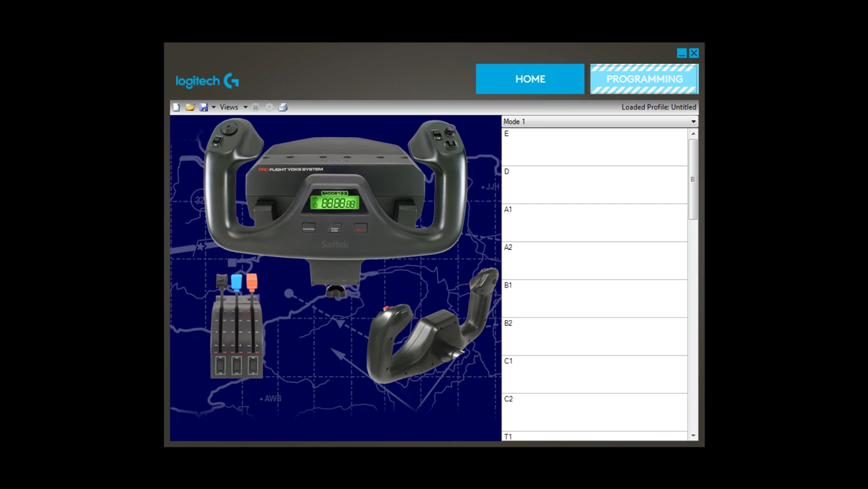Switch to the HOME tab
Screen dimensions: 868x489
[529, 79]
